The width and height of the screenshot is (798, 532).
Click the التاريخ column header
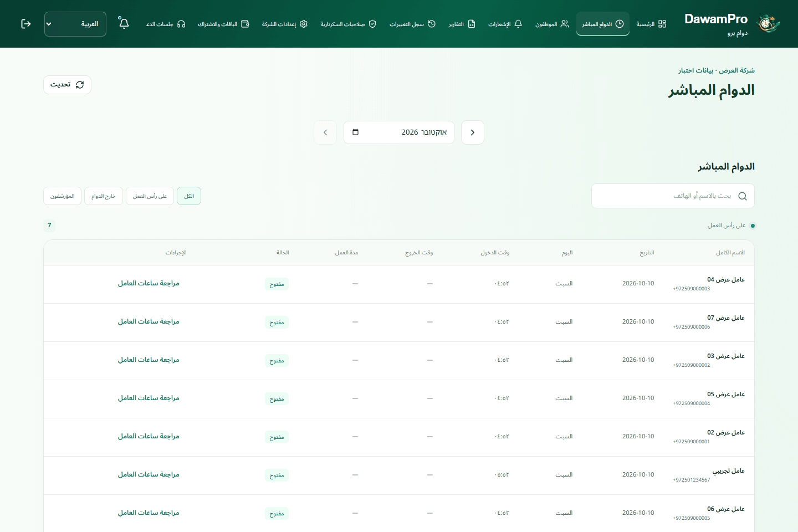click(x=647, y=253)
